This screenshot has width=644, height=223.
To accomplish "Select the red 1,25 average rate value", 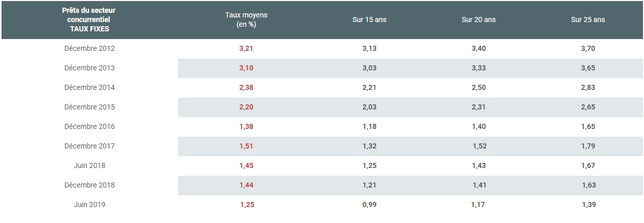I will tap(247, 205).
